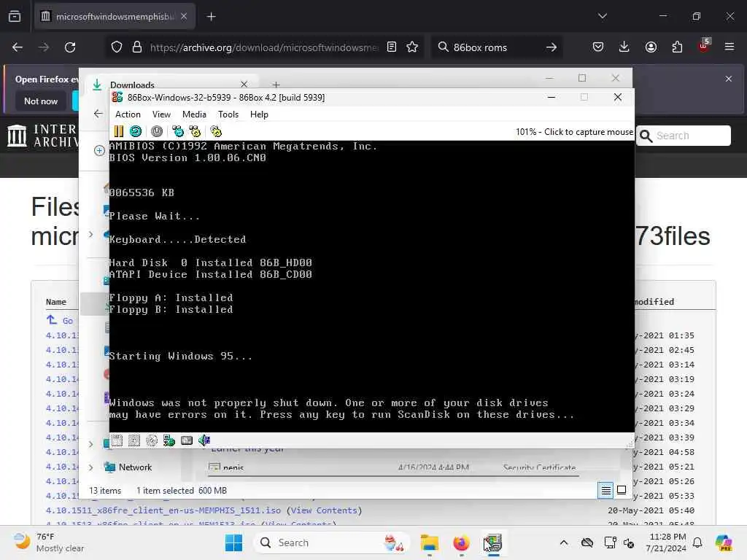This screenshot has height=560, width=747.
Task: Open Firefox account menu
Action: coord(651,47)
